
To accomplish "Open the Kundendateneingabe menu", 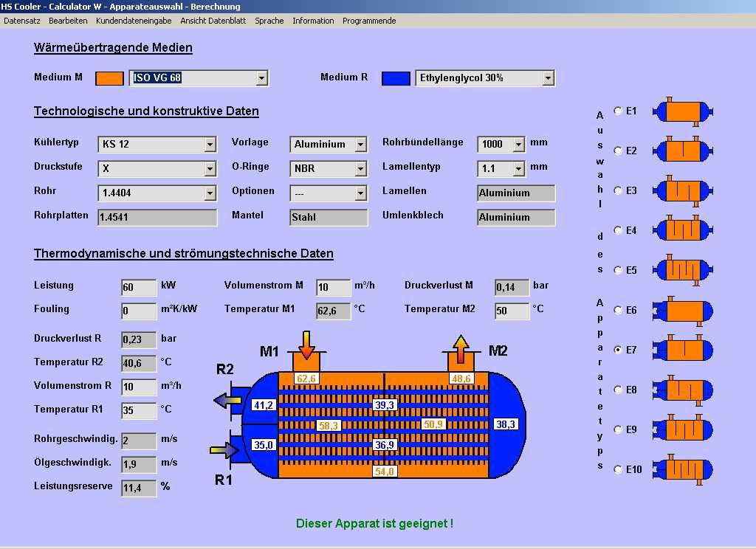I will point(134,21).
